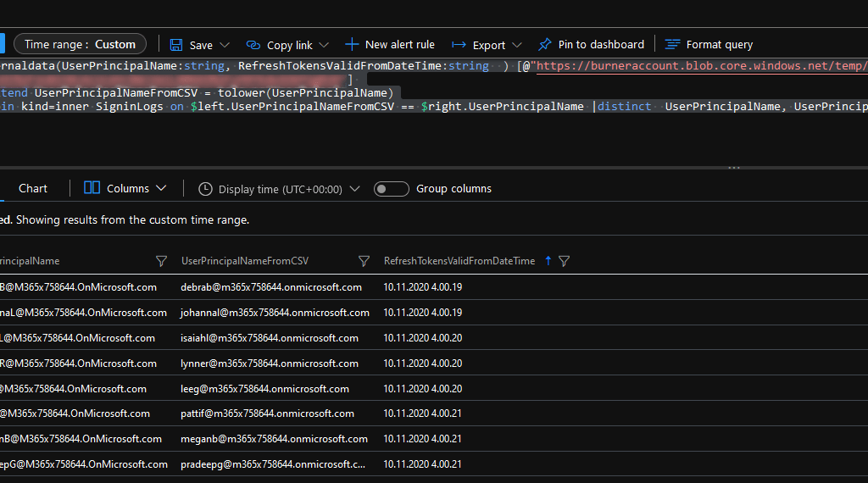
Task: Click the Export arrow icon
Action: (x=459, y=45)
